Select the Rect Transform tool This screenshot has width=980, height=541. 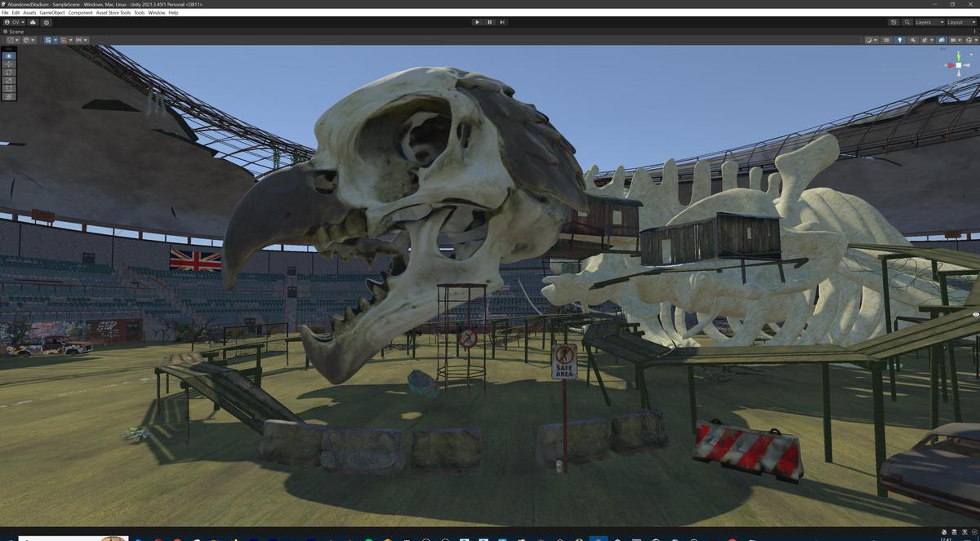(8, 88)
